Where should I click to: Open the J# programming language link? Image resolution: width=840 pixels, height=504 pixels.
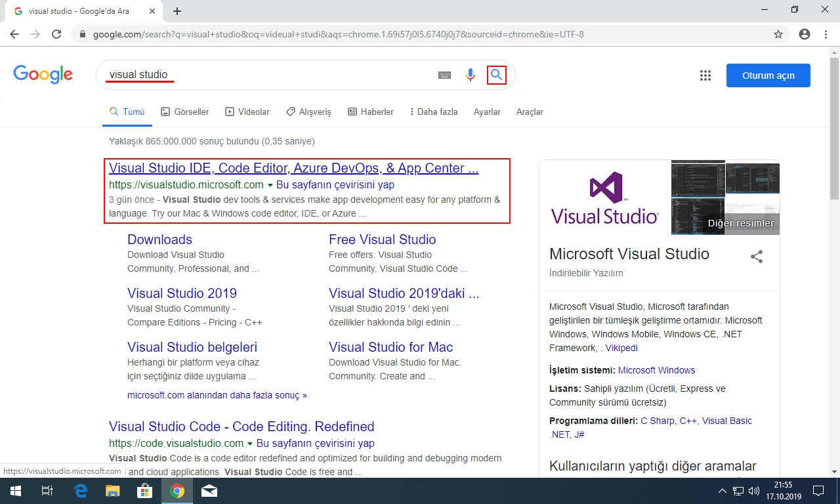(x=579, y=434)
